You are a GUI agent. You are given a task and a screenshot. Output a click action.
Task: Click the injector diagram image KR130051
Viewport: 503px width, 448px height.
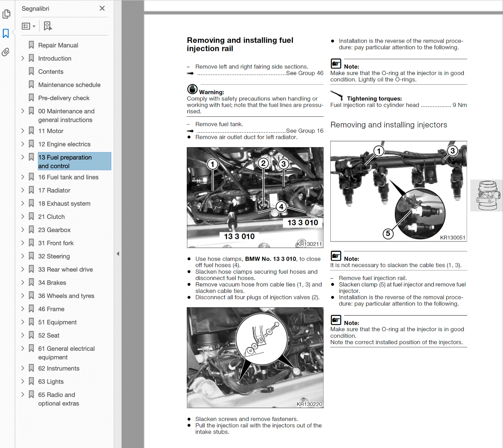[398, 191]
